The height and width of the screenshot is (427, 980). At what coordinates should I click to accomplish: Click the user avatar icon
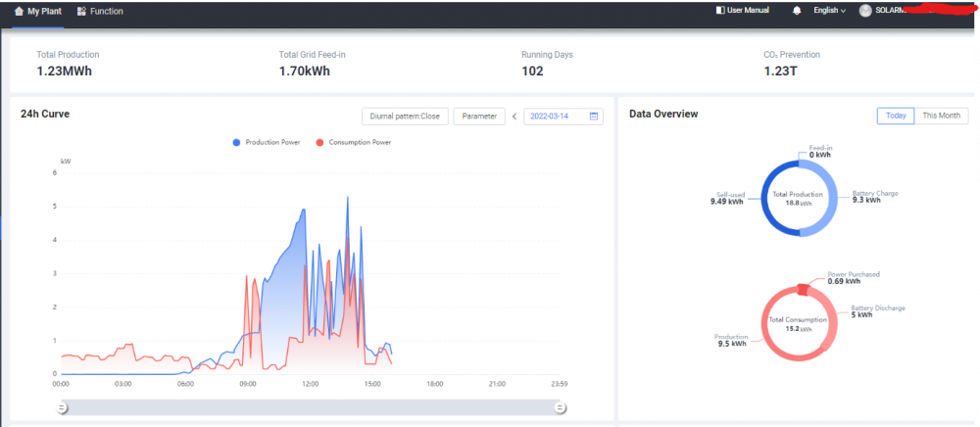(865, 11)
